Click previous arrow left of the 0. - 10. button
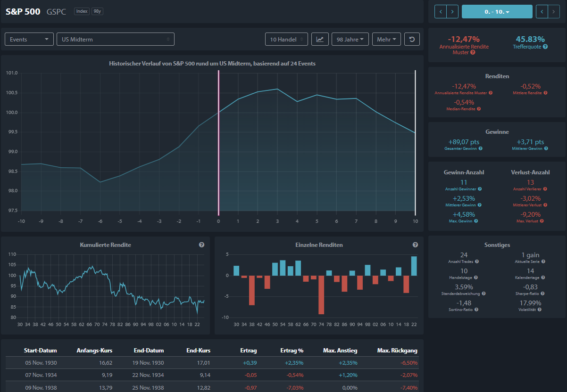Screen dimensions: 567x392 pyautogui.click(x=440, y=11)
